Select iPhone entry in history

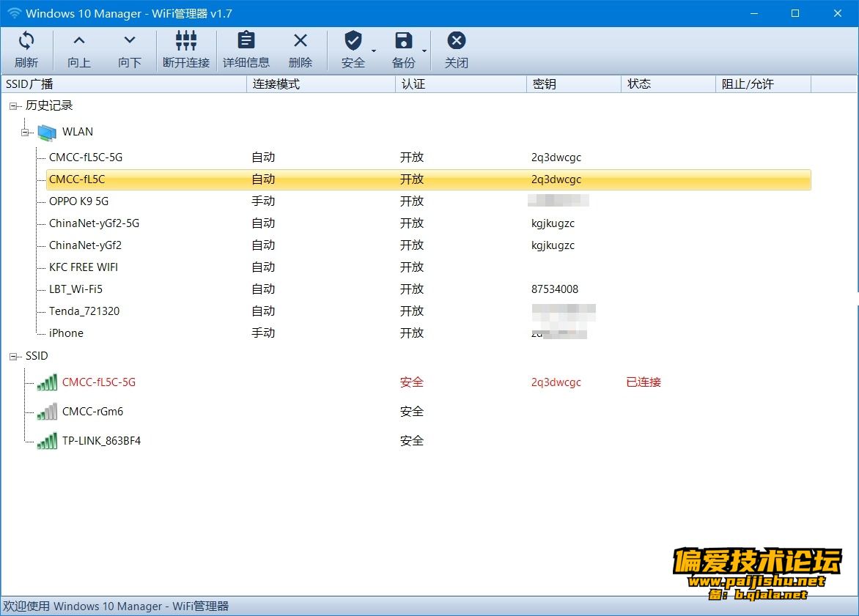pyautogui.click(x=66, y=333)
